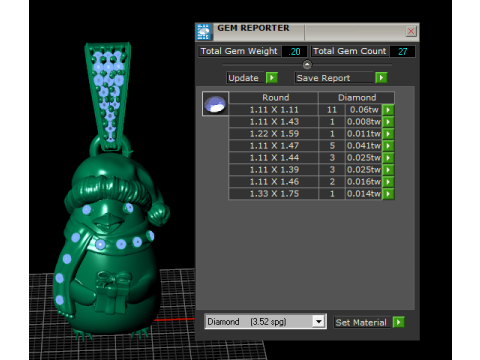Click the gem-set bail on the pendant
480x360 pixels.
(x=107, y=95)
